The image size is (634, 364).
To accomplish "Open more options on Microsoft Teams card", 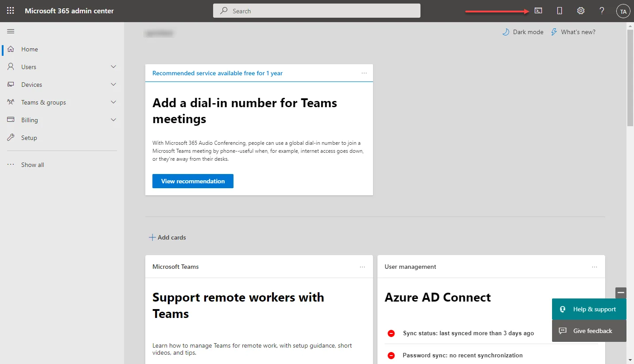I will 362,267.
